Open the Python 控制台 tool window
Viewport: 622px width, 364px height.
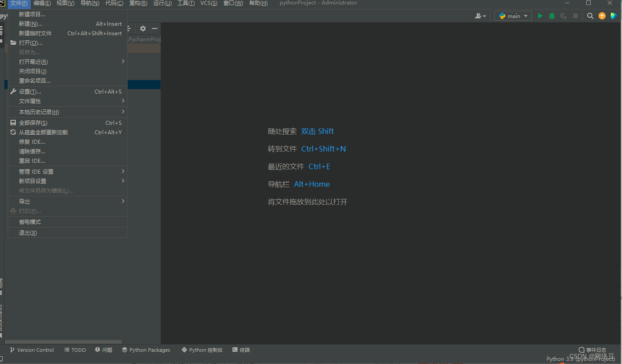pos(202,350)
